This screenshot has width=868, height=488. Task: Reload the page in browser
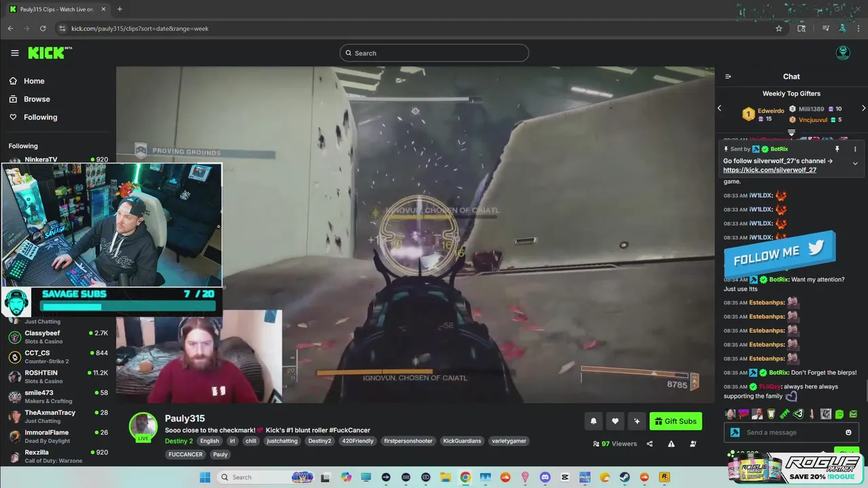[x=43, y=28]
